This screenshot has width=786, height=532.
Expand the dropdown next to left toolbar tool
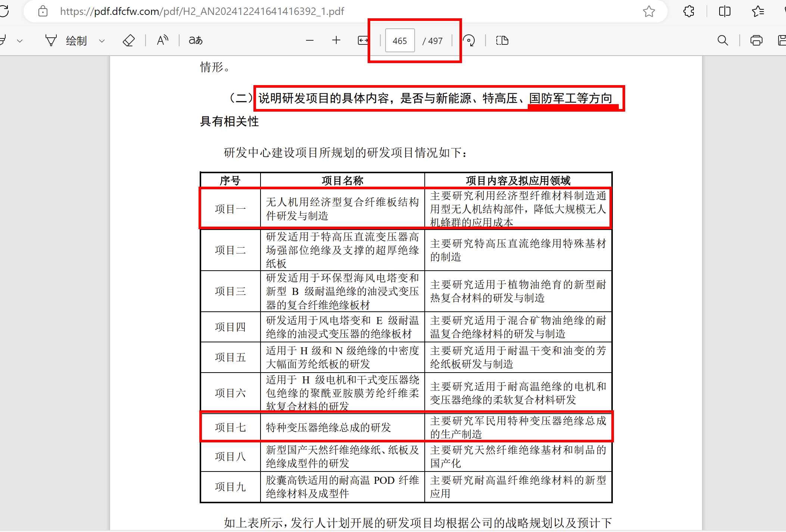coord(20,41)
